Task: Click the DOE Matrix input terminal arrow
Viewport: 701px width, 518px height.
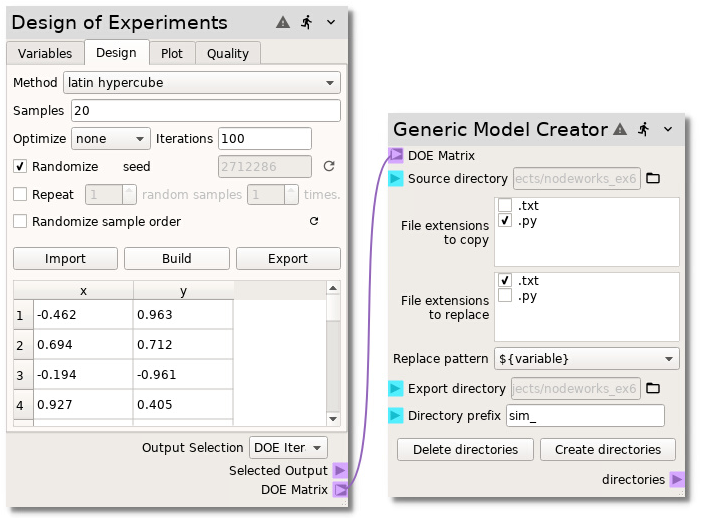Action: pos(396,155)
